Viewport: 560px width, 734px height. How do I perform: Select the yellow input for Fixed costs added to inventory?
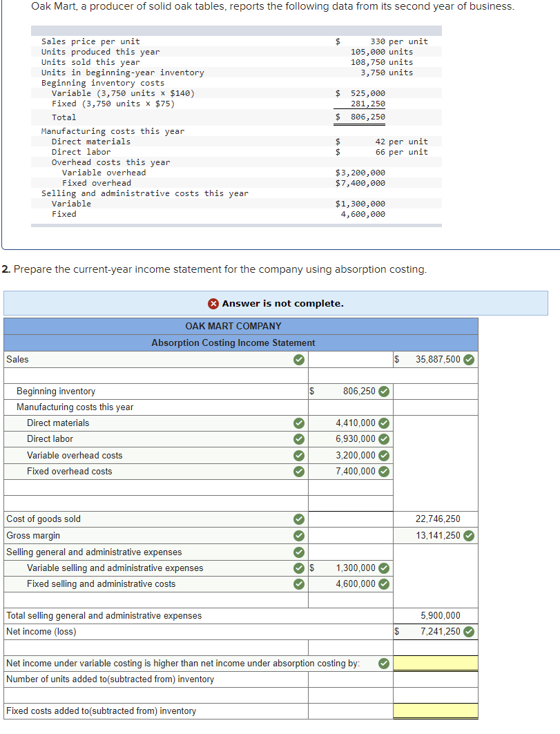pos(436,711)
